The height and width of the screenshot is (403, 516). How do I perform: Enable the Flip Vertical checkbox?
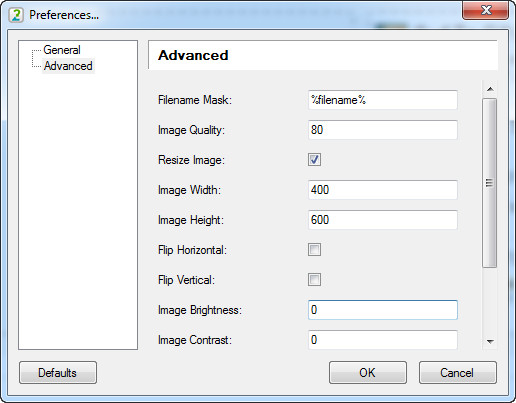coord(314,280)
